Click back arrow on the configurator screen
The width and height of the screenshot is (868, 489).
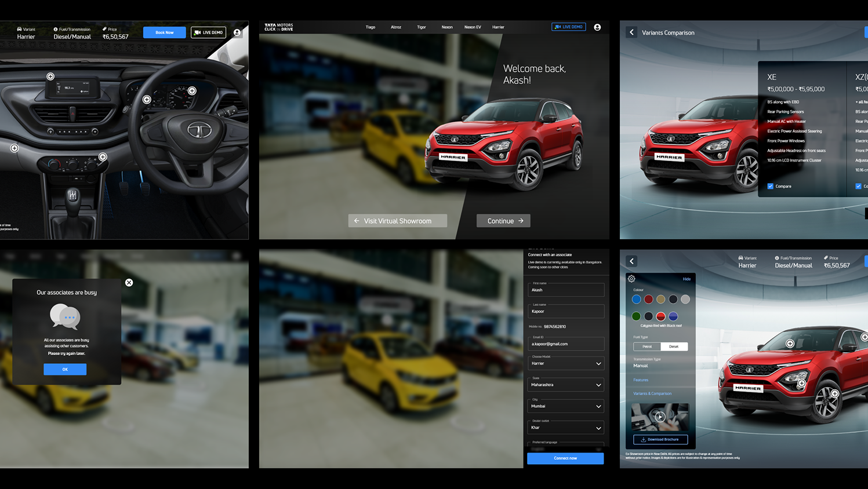tap(631, 261)
